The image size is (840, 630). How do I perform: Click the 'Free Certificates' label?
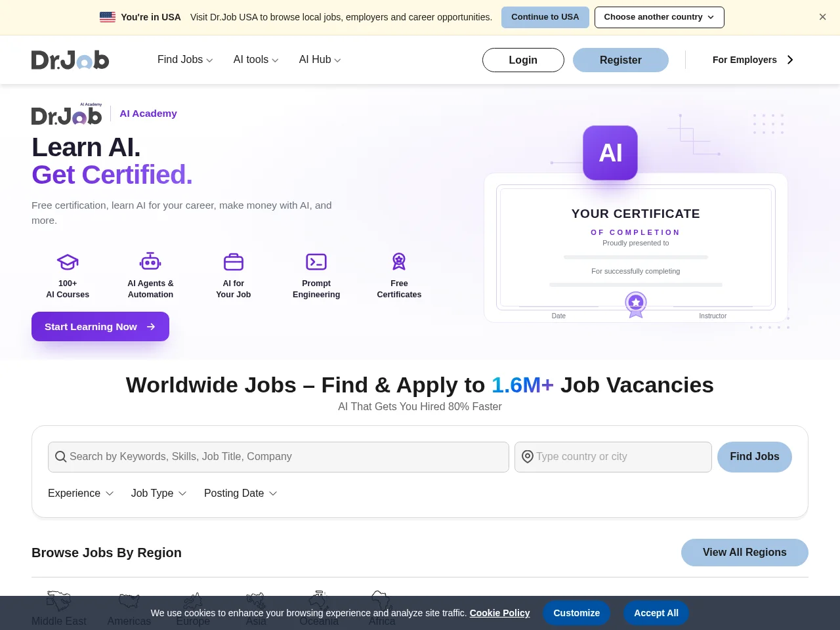pyautogui.click(x=399, y=289)
